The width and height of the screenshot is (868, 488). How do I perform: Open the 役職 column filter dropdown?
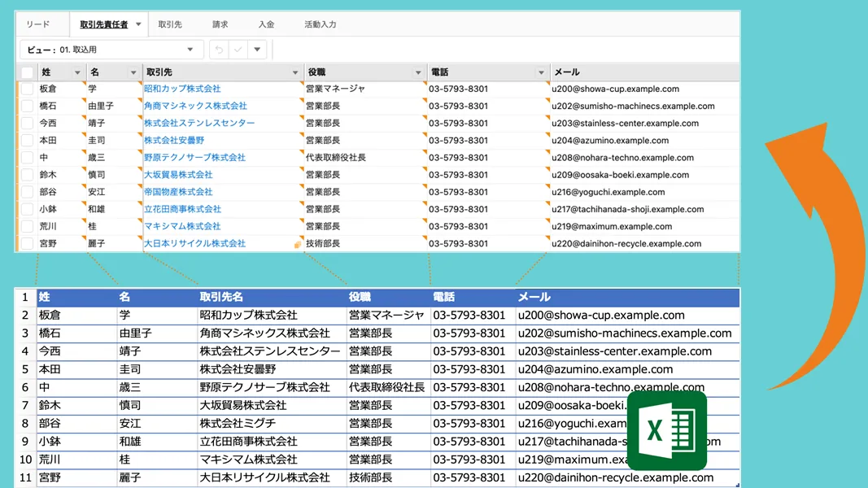pyautogui.click(x=418, y=72)
